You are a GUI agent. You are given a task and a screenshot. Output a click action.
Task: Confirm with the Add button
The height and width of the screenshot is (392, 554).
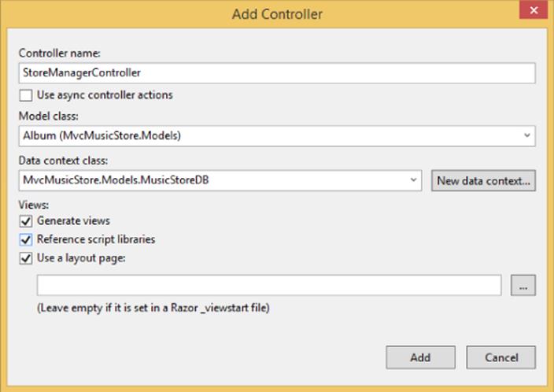coord(420,357)
